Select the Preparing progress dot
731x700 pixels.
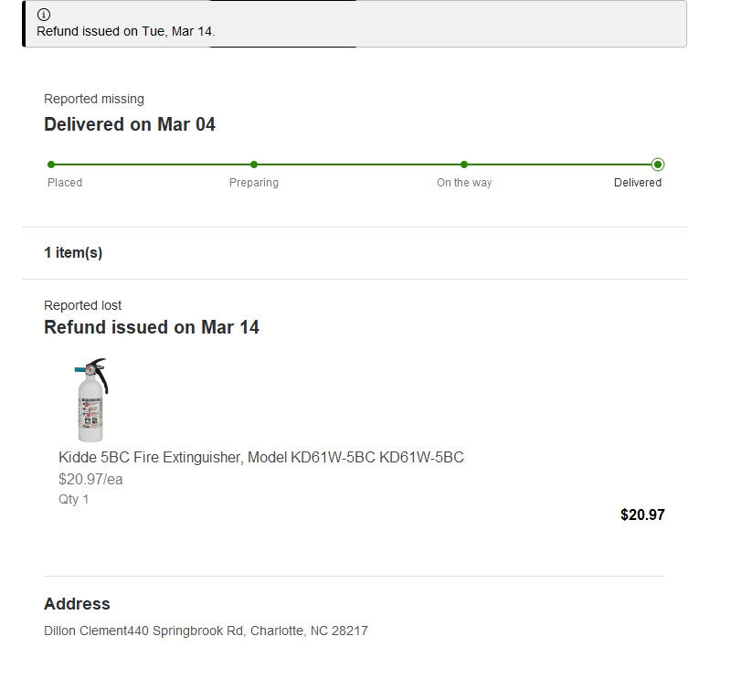[254, 164]
